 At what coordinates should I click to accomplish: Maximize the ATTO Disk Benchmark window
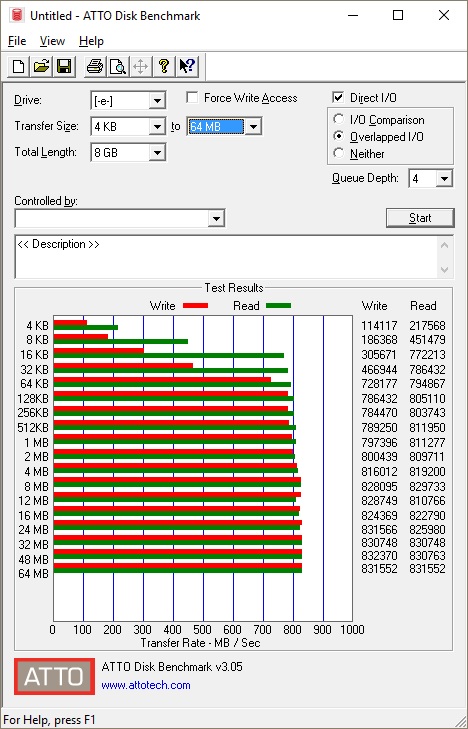[x=398, y=15]
